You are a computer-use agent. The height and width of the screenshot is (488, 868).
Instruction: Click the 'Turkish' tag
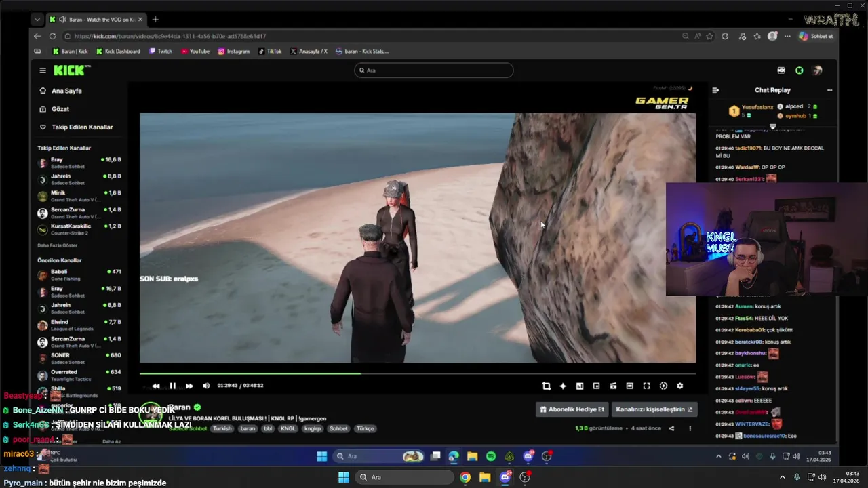[222, 429]
